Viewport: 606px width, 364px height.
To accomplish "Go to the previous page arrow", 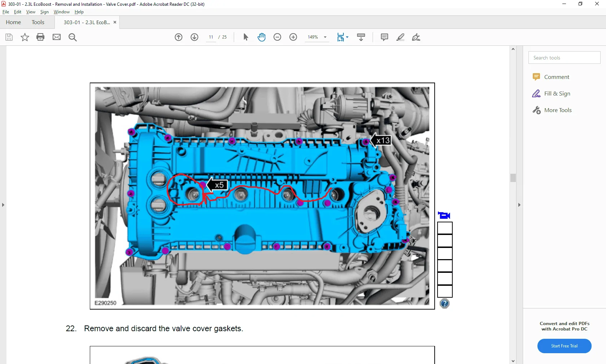I will pyautogui.click(x=179, y=37).
